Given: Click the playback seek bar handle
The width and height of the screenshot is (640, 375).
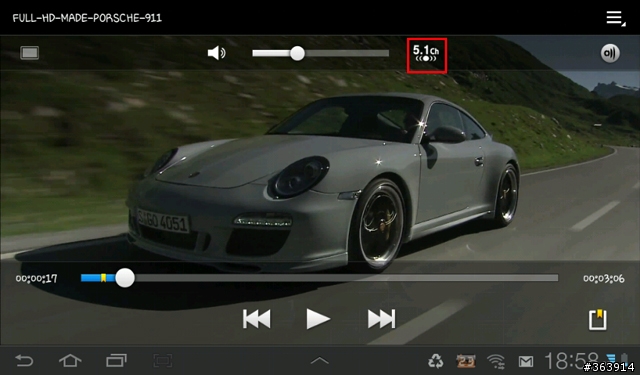Looking at the screenshot, I should 125,278.
